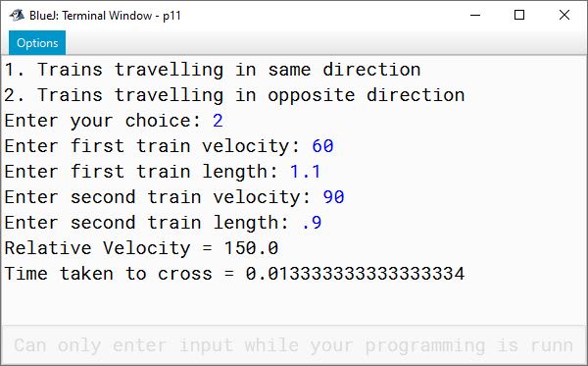588x366 pixels.
Task: Click the second train length value .9
Action: coord(312,223)
